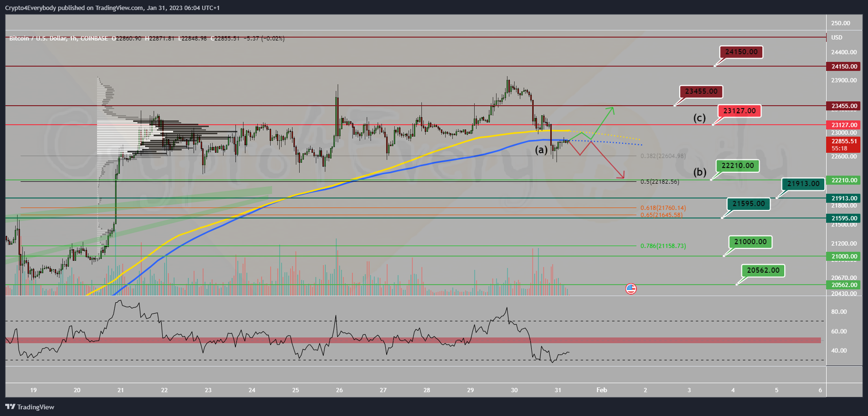Click the 24400.00 price axis tick

click(844, 52)
